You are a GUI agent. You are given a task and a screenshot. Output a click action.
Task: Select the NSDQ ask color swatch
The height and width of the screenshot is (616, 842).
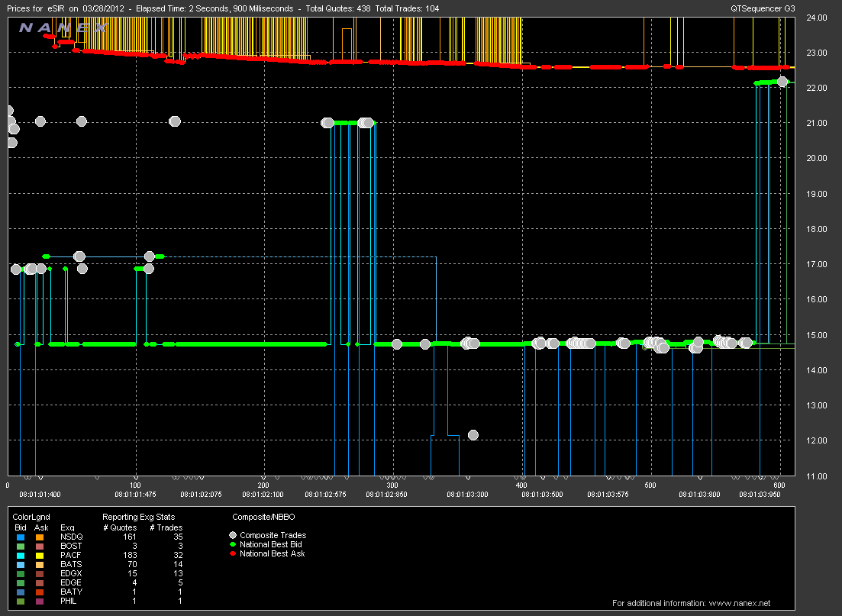[x=40, y=537]
